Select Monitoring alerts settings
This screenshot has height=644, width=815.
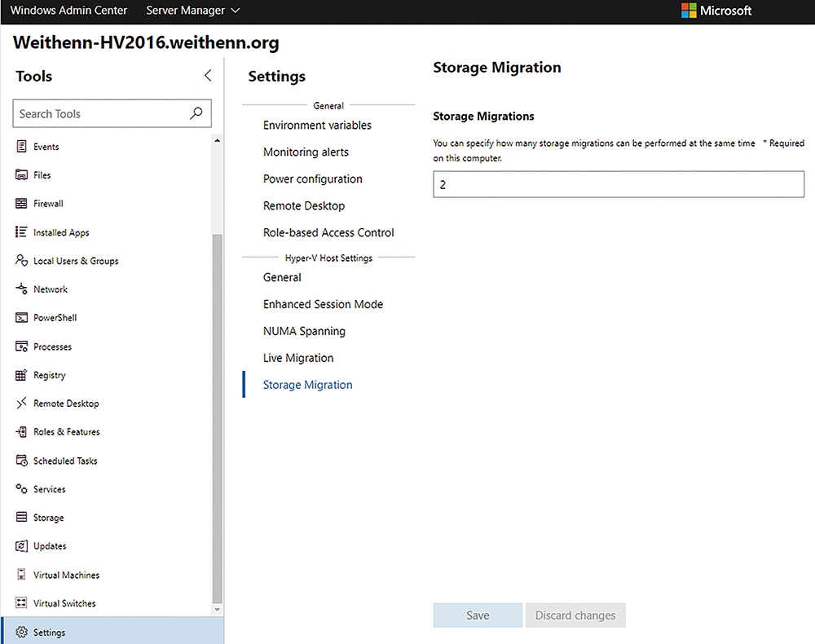click(306, 152)
